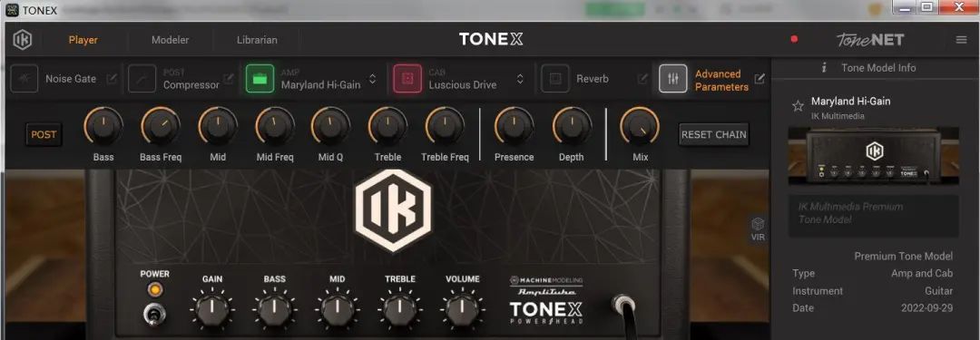The height and width of the screenshot is (340, 980).
Task: Enable the Compressor module icon
Action: [x=142, y=79]
